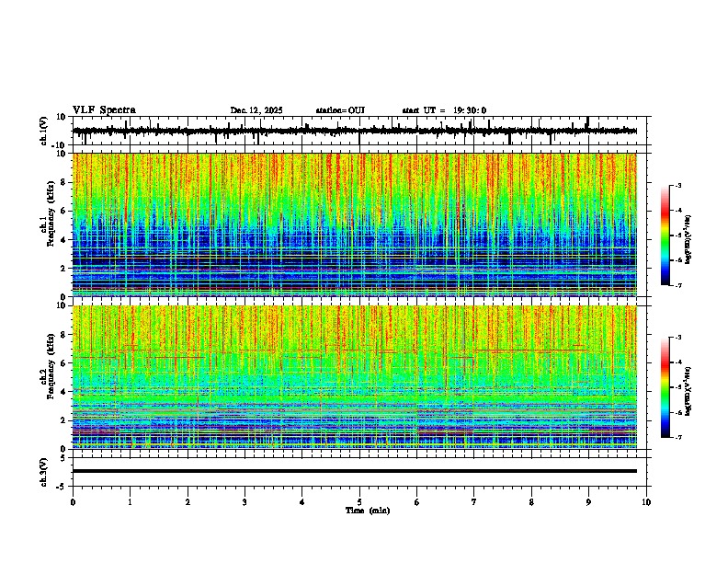
Task: Click the "4" kHz tick on ch.2 frequency axis
Action: [63, 392]
